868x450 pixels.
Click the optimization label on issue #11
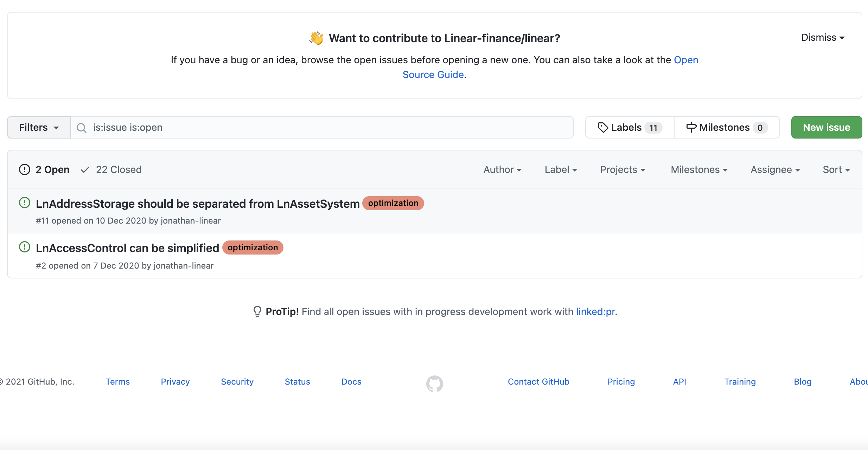pos(393,203)
